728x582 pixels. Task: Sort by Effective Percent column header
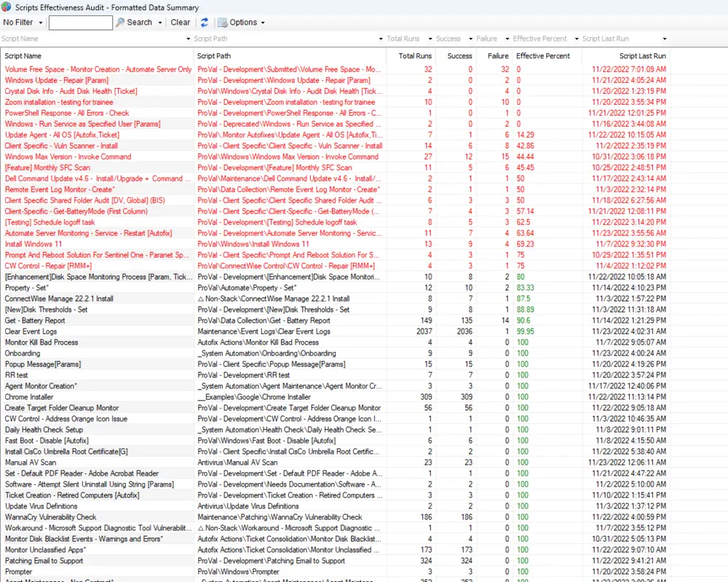coord(543,56)
